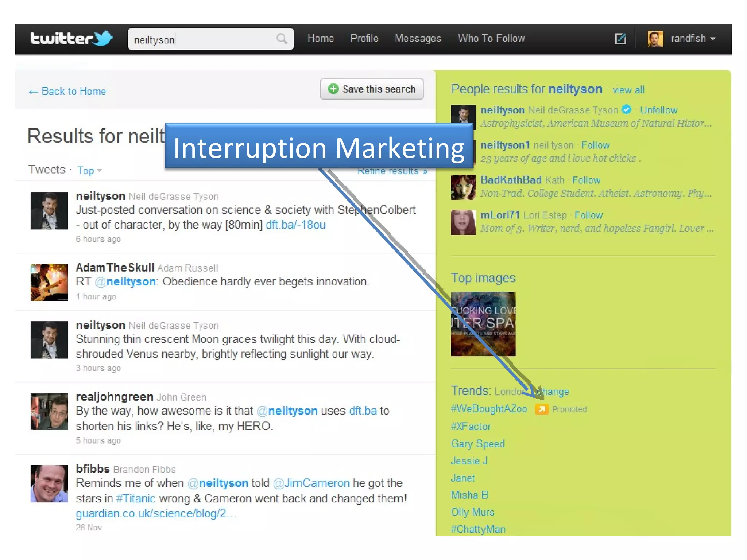Click the search box containing neiltyson
This screenshot has width=747, height=560.
click(210, 39)
